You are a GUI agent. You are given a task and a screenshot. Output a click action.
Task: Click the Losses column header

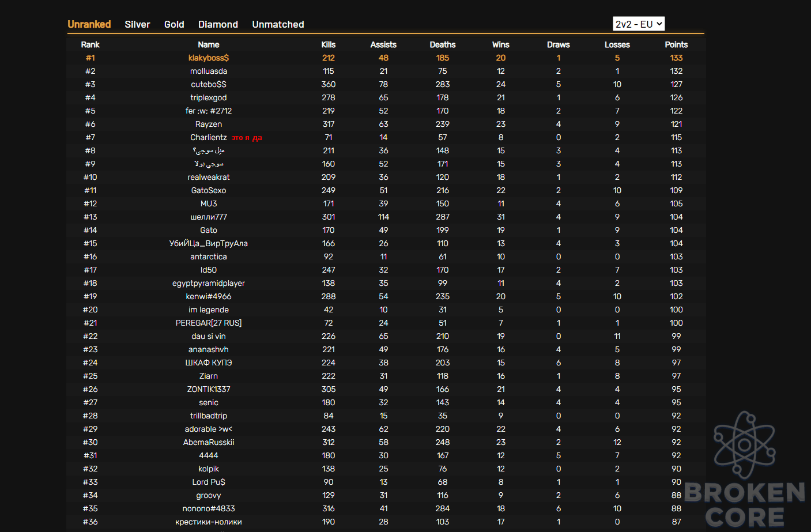(x=617, y=44)
